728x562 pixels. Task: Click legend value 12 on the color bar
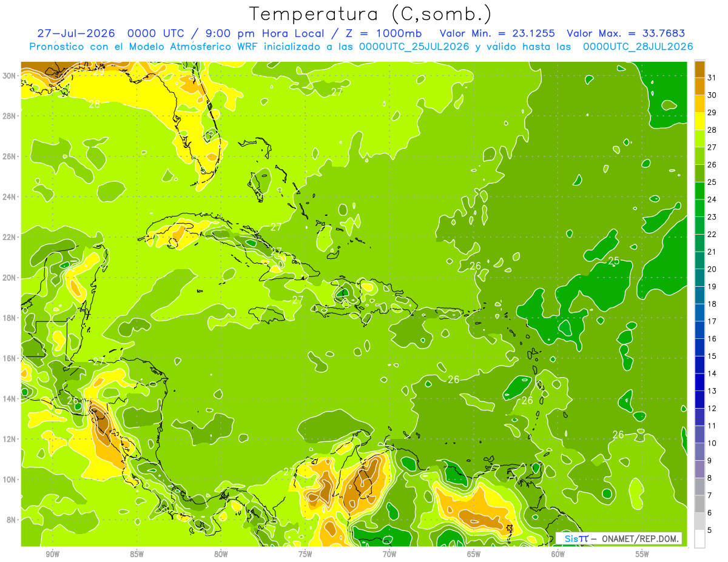712,408
